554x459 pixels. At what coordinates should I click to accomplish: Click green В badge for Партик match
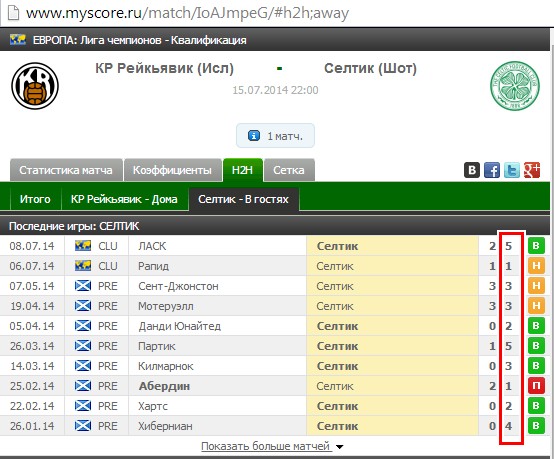(536, 346)
